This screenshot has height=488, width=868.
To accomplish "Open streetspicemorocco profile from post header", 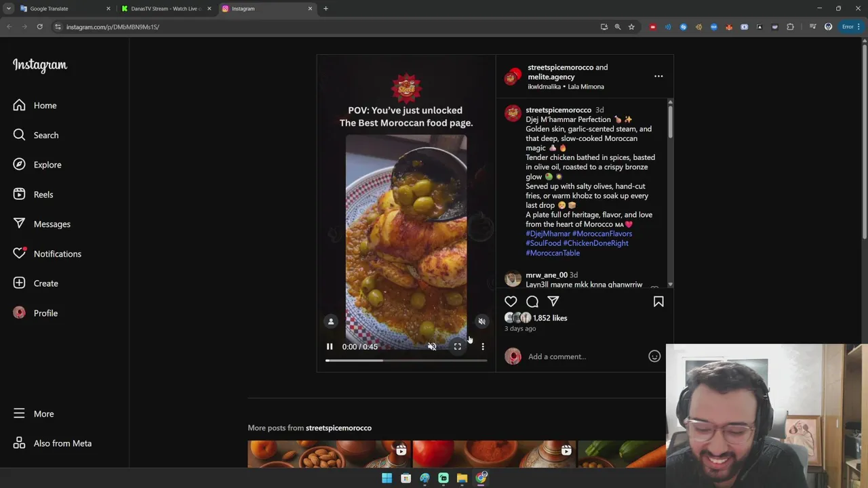I will pyautogui.click(x=560, y=67).
